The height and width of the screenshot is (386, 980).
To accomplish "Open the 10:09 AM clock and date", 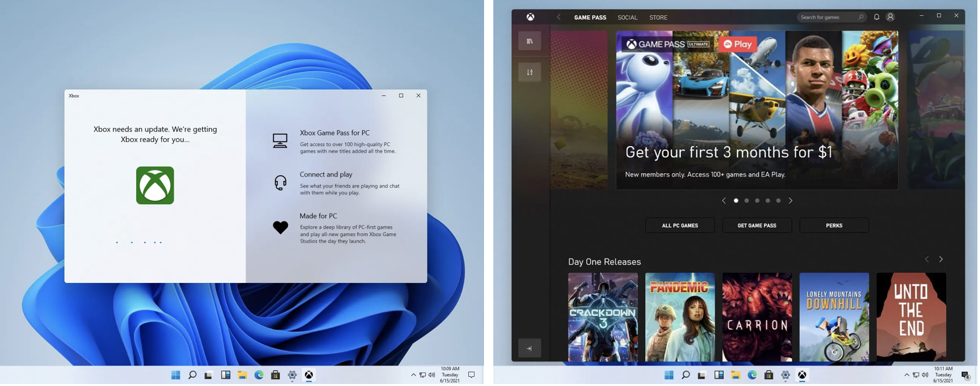I will (451, 376).
